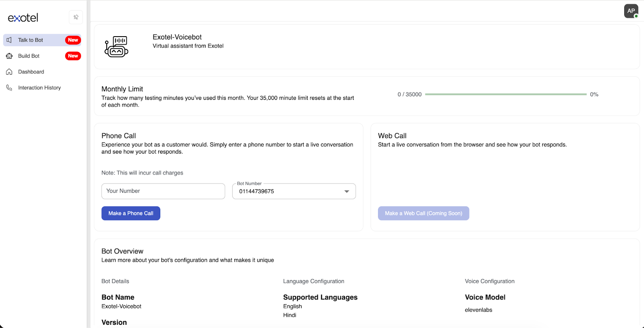The height and width of the screenshot is (328, 644).
Task: Click the 0% usage percentage
Action: pos(594,94)
